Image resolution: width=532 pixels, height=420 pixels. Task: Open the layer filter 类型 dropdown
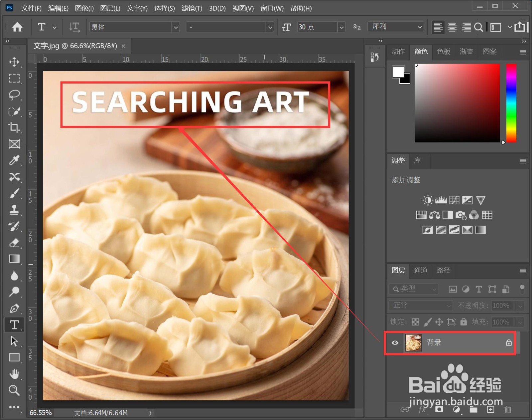[413, 289]
